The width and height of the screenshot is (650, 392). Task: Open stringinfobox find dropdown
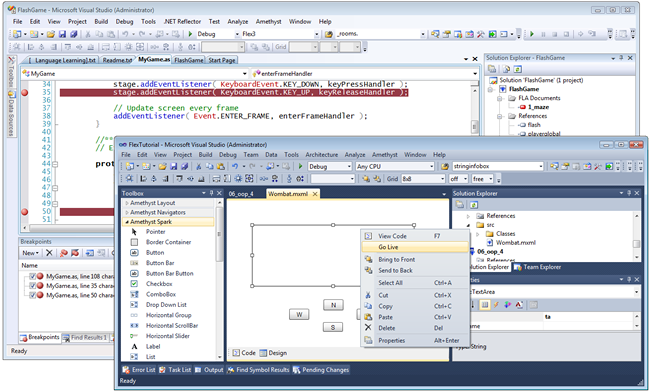(x=541, y=167)
